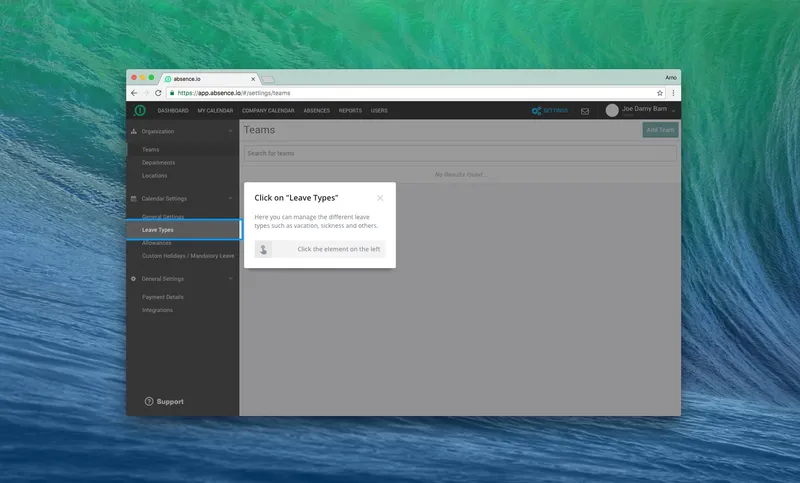The height and width of the screenshot is (483, 800).
Task: Click the absence.io logo icon
Action: (140, 110)
